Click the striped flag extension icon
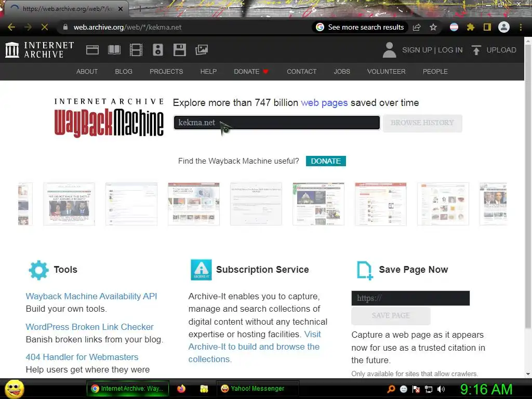The width and height of the screenshot is (532, 399). coord(454,27)
